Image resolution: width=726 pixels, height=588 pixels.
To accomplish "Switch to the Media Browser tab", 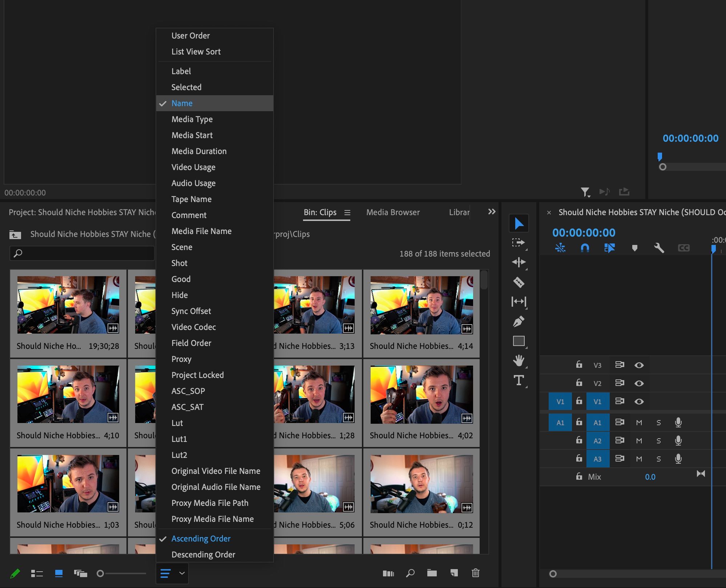I will (x=392, y=213).
